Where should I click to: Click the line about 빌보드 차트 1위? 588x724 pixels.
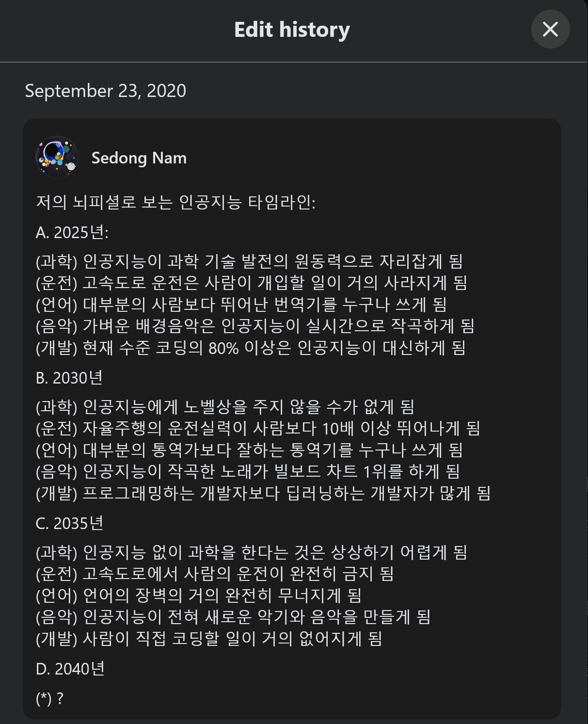click(247, 471)
